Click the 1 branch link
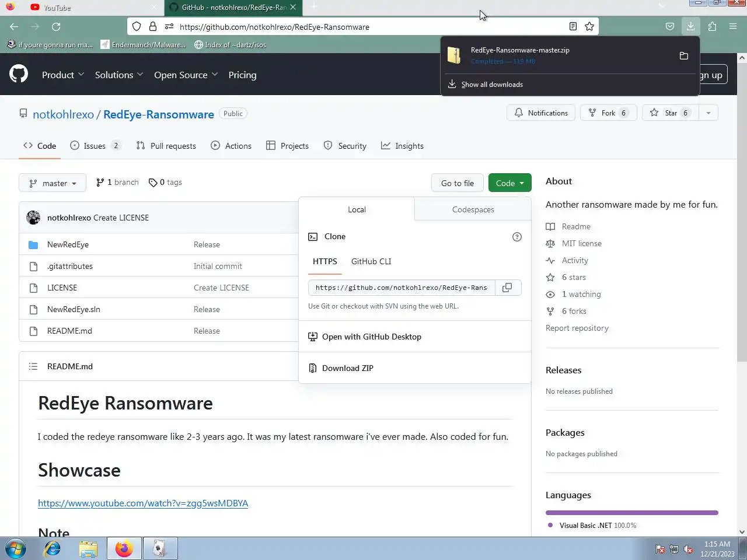Screen dimensions: 747x560 118,182
